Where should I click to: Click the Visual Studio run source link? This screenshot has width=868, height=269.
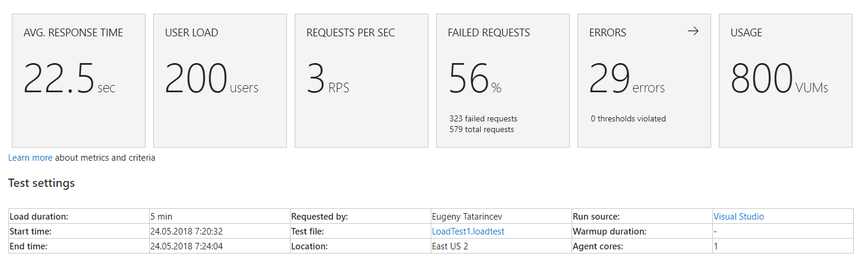(x=738, y=217)
